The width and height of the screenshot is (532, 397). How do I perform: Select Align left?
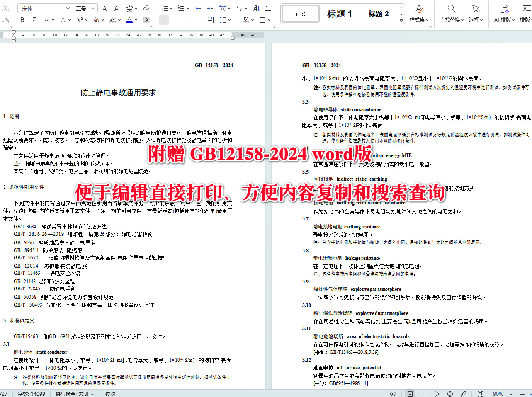(x=163, y=19)
